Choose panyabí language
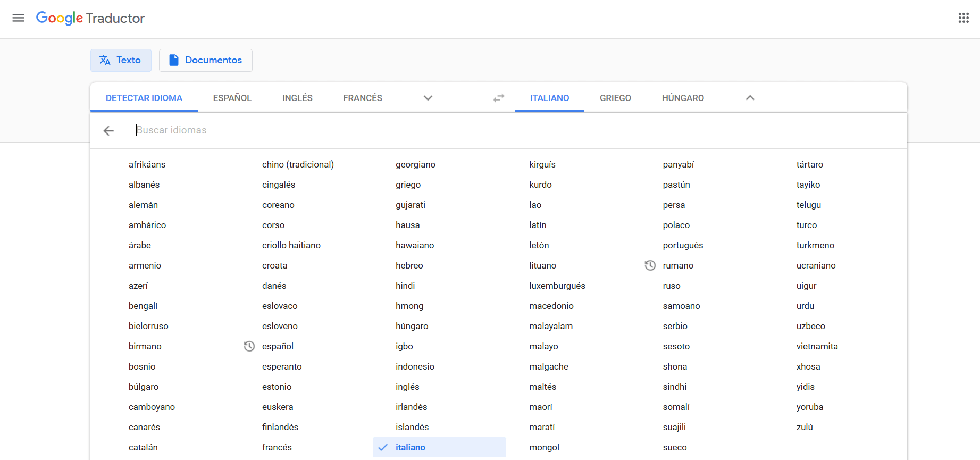The width and height of the screenshot is (980, 460). (x=679, y=164)
